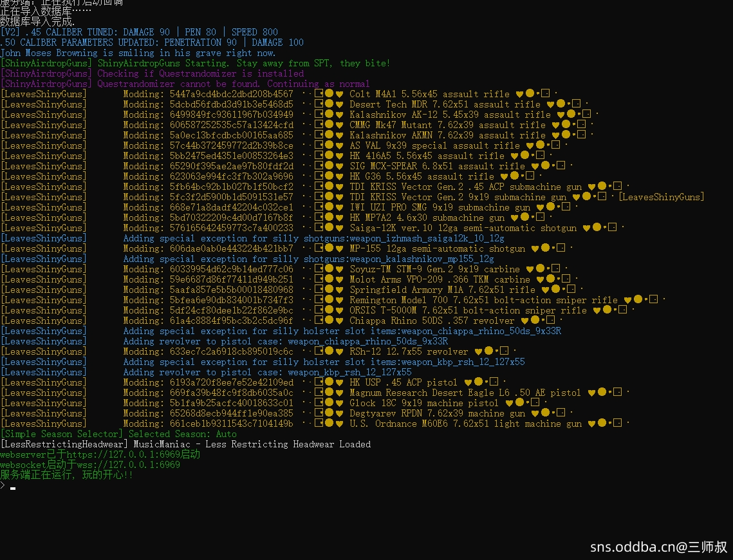The height and width of the screenshot is (560, 733).
Task: Click 'Desert Tech MDR 7.62x51 assault rifle'
Action: pos(445,104)
